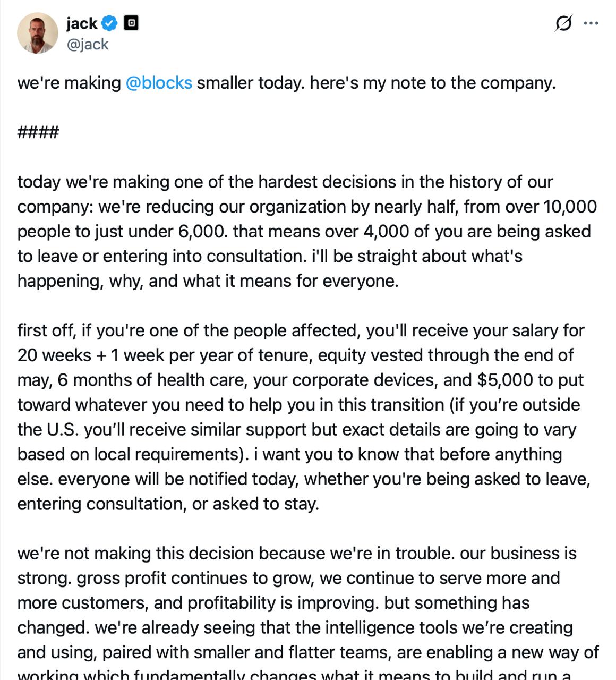Open jack's profile avatar photo
616x680 pixels.
pyautogui.click(x=38, y=33)
